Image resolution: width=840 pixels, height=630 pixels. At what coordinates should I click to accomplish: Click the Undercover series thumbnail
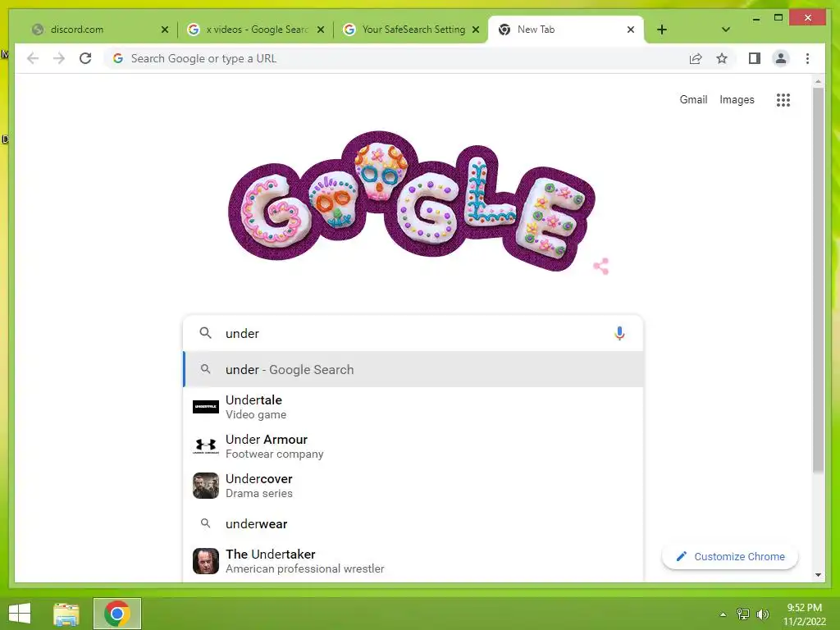[206, 486]
